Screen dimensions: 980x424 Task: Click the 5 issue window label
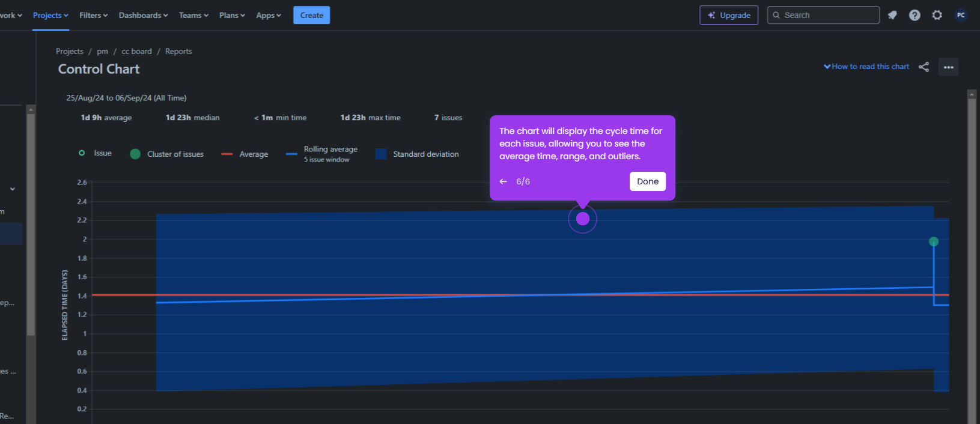tap(326, 160)
